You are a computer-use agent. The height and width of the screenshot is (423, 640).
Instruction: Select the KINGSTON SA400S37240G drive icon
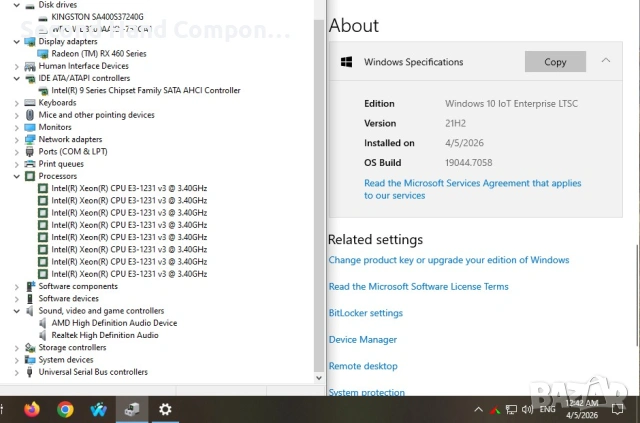click(x=43, y=17)
